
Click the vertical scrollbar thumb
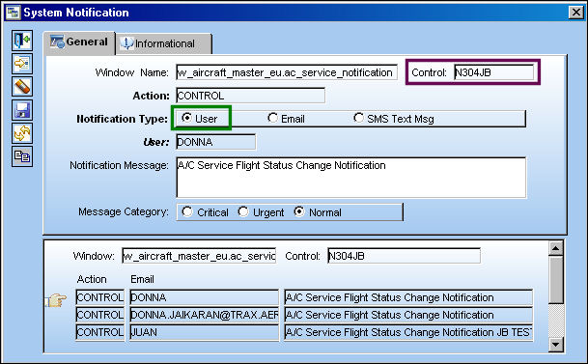click(556, 280)
